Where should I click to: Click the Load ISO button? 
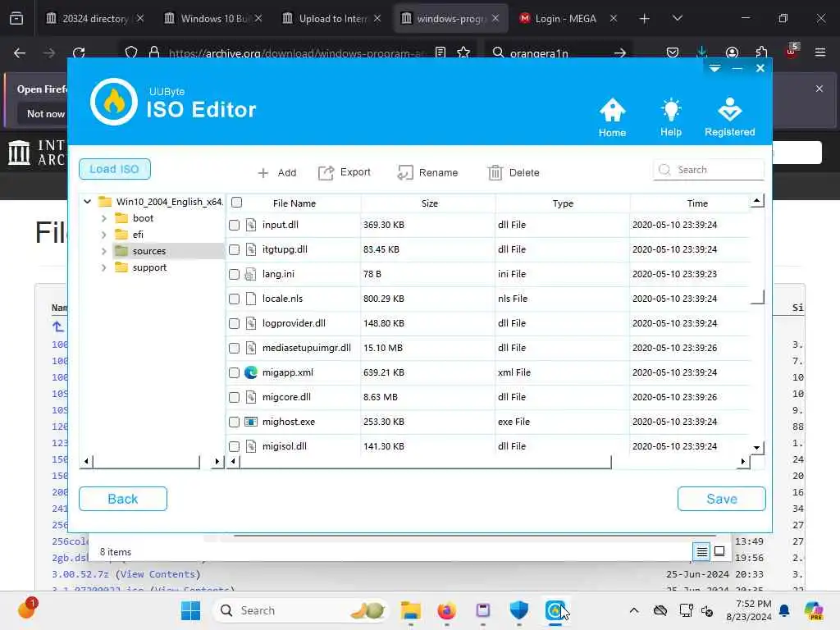(115, 169)
